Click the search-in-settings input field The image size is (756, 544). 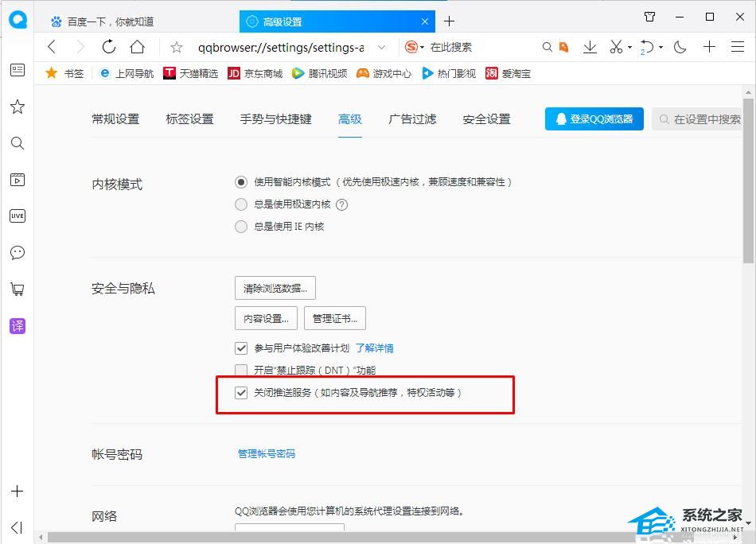click(x=697, y=119)
